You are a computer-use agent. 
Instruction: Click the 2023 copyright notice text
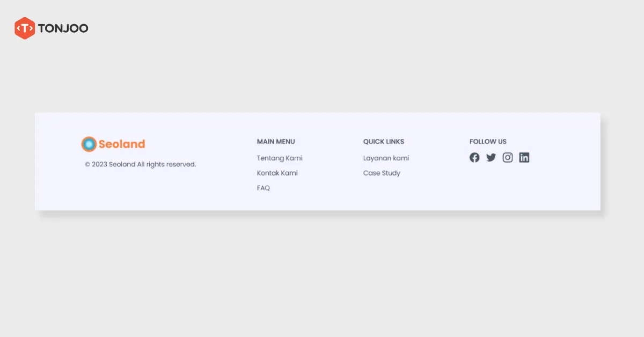pos(140,164)
